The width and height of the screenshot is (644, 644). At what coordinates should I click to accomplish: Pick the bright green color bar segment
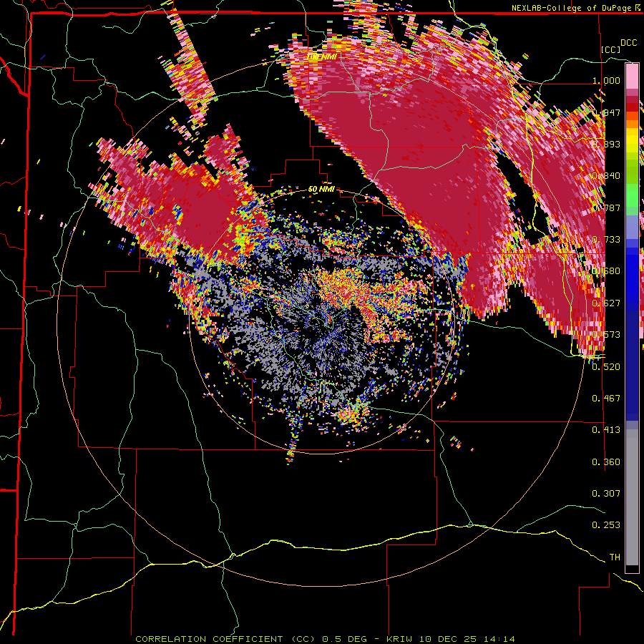click(x=632, y=195)
